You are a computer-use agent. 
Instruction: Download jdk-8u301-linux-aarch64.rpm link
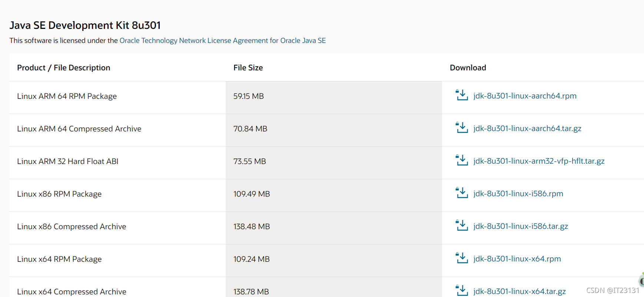525,96
